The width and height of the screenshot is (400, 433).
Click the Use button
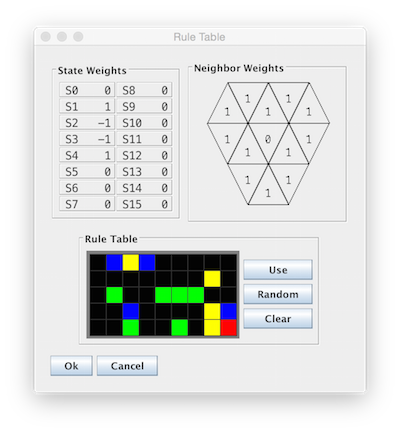coord(278,270)
